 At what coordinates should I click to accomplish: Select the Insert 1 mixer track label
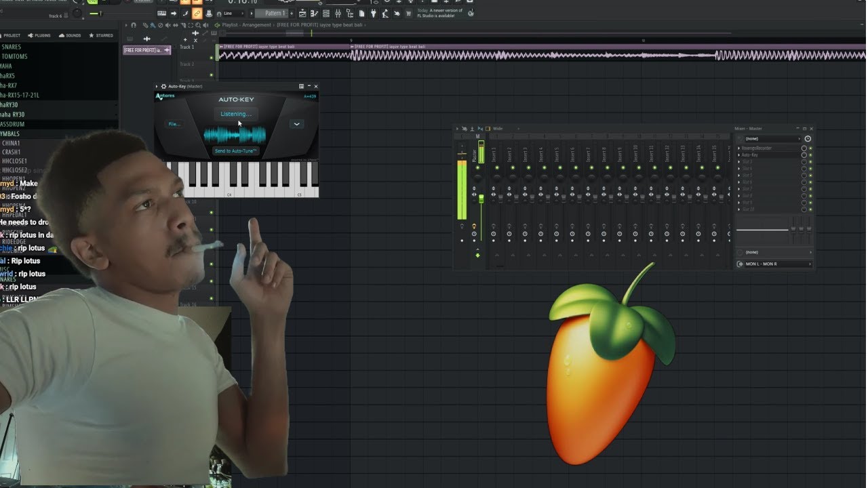pos(494,155)
